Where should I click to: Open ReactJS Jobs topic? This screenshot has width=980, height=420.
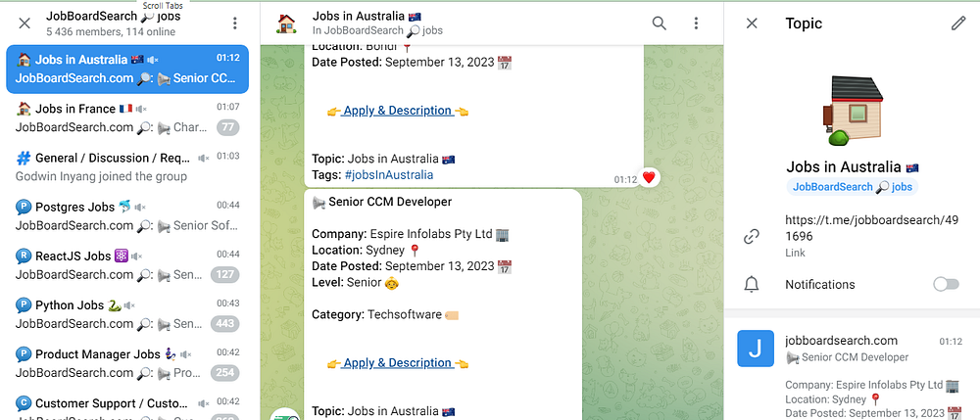(126, 265)
